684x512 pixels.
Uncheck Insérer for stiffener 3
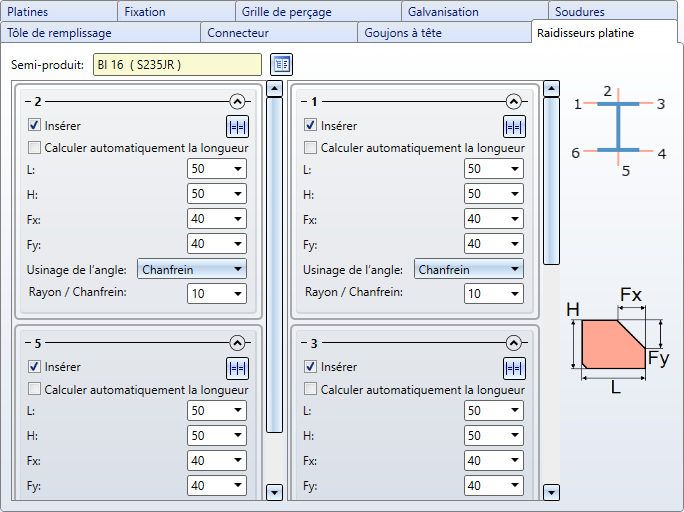(311, 366)
